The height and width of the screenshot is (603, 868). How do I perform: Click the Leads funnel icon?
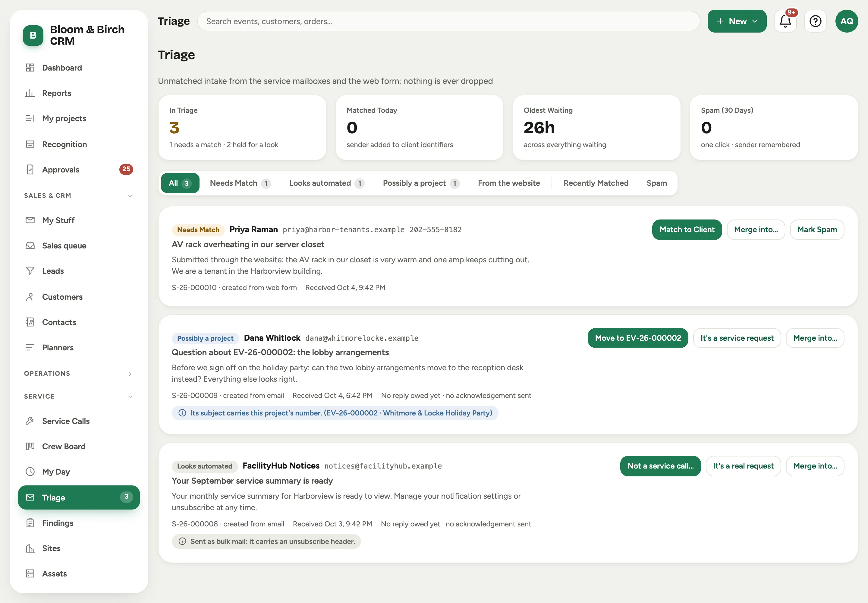(30, 271)
